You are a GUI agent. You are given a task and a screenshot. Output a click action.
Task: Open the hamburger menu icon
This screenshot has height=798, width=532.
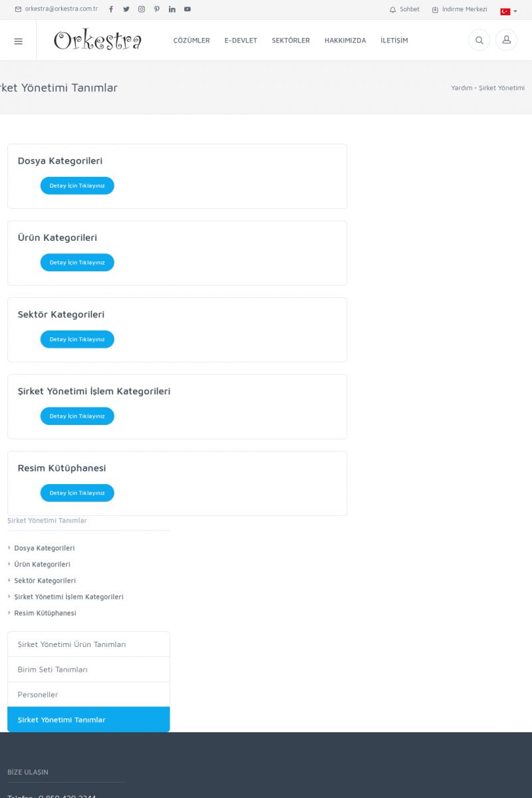[18, 41]
